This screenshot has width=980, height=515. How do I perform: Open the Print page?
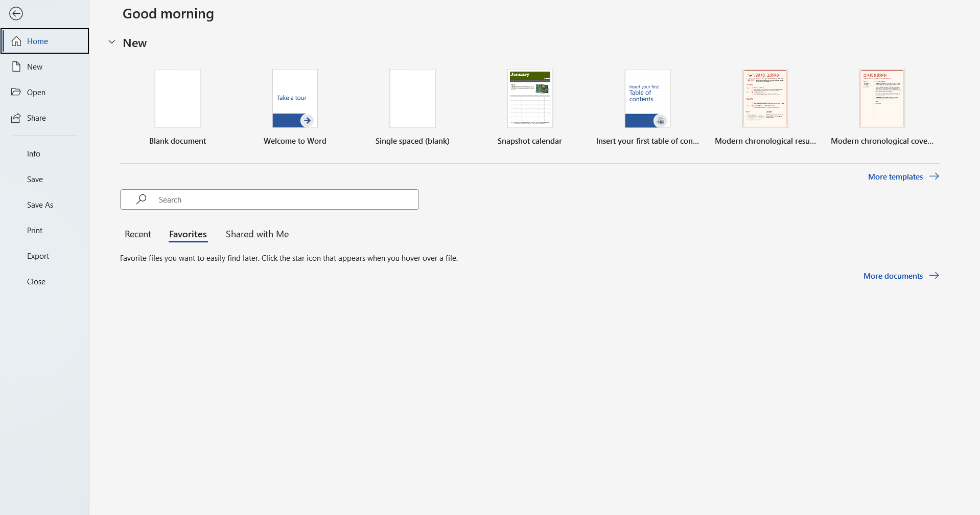click(44, 230)
